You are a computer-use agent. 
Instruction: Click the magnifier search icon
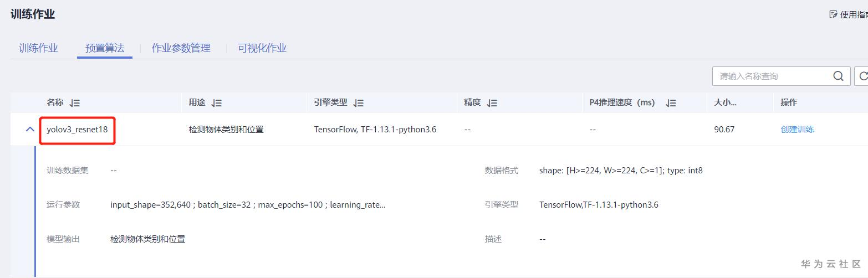point(838,76)
